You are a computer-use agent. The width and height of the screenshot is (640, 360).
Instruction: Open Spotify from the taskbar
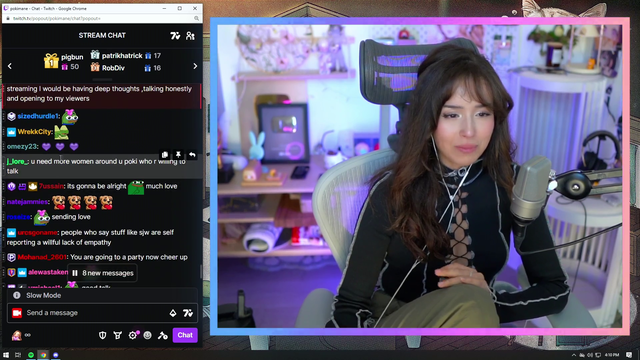coord(31,355)
